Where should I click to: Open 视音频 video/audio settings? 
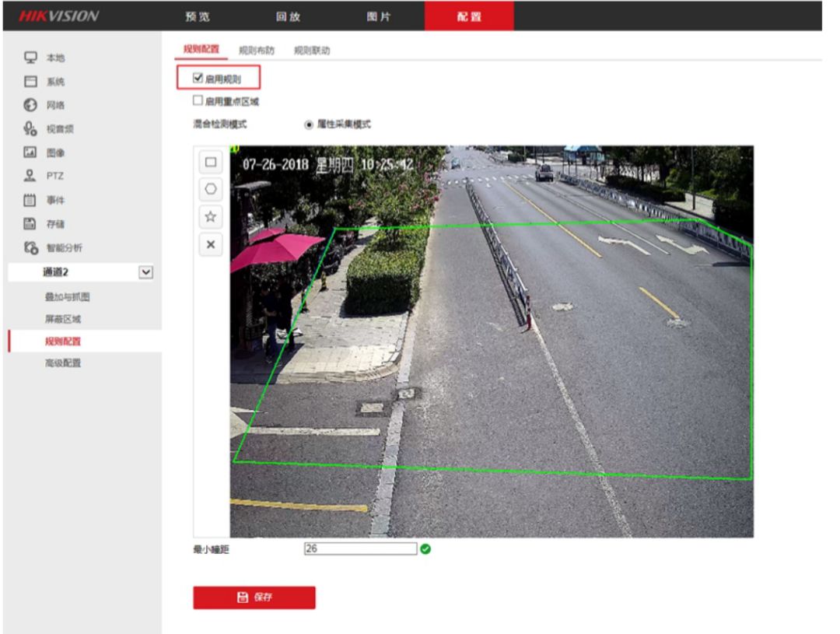click(60, 129)
